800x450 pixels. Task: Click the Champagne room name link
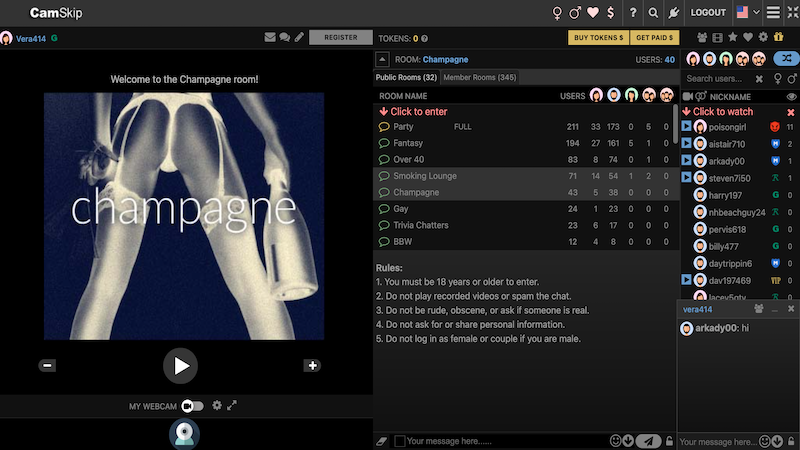coord(445,60)
